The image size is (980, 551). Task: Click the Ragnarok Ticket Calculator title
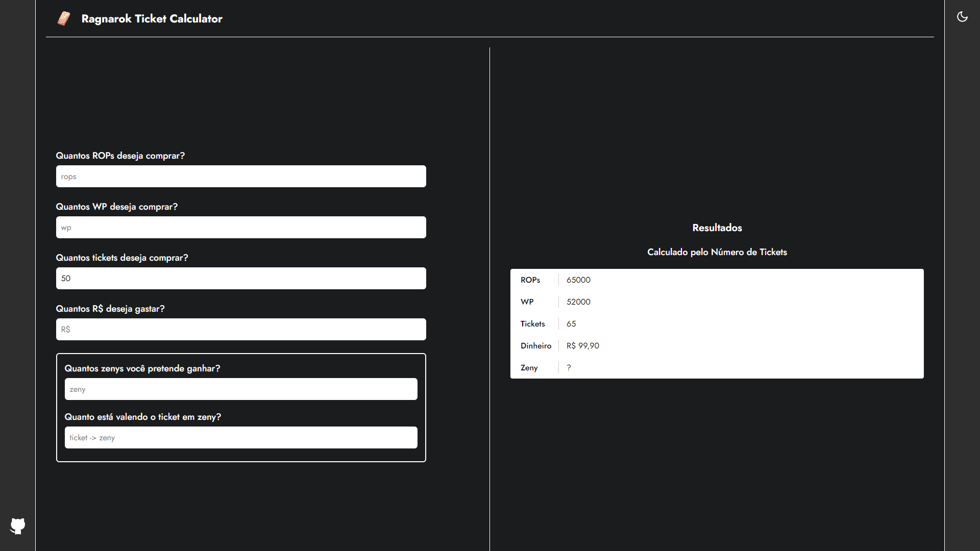point(152,19)
